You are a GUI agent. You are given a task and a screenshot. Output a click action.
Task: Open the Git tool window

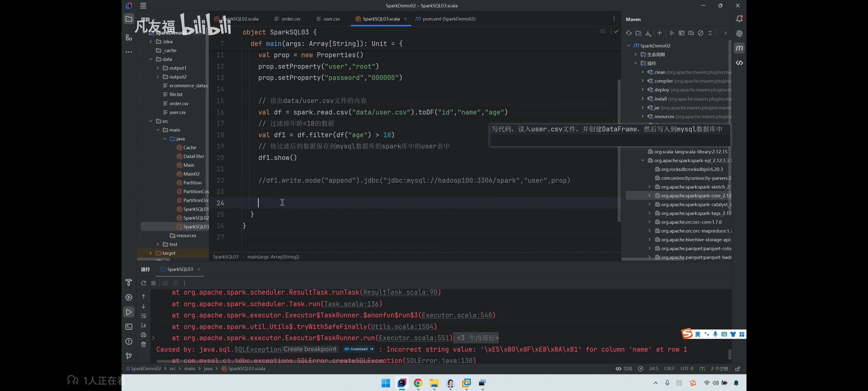point(129,356)
